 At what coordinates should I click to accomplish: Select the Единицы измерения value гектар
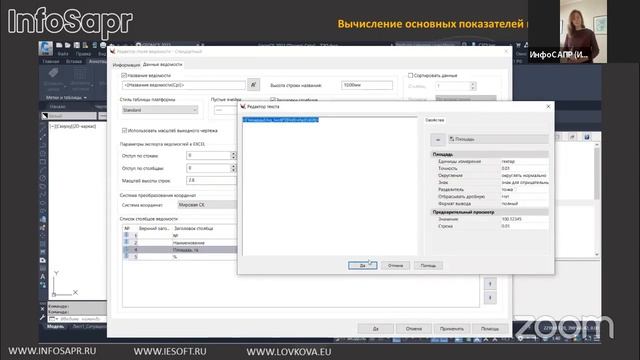point(524,161)
